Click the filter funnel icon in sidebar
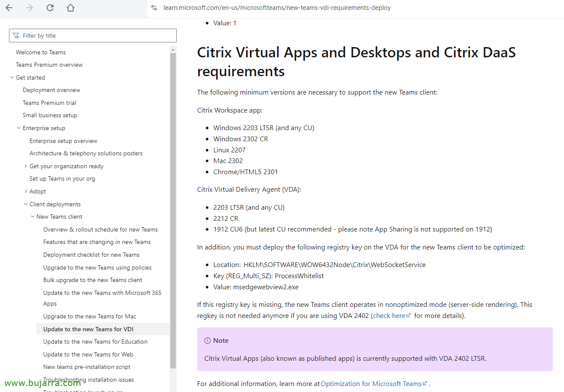The image size is (564, 392). tap(16, 36)
